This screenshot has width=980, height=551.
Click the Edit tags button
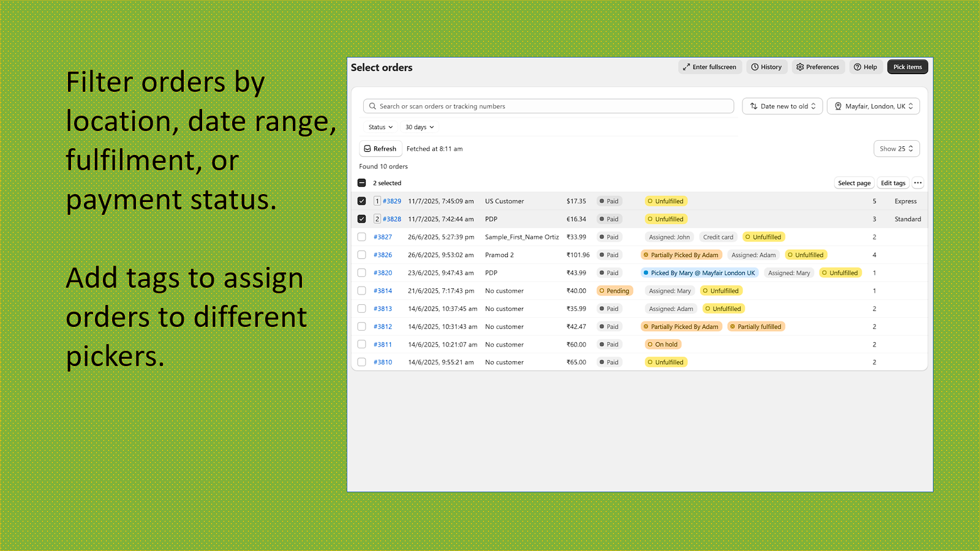tap(893, 183)
